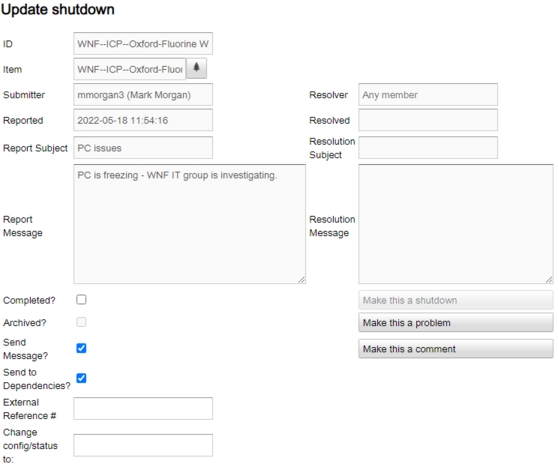This screenshot has height=467, width=558.
Task: Click the Make this a problem button
Action: 456,322
